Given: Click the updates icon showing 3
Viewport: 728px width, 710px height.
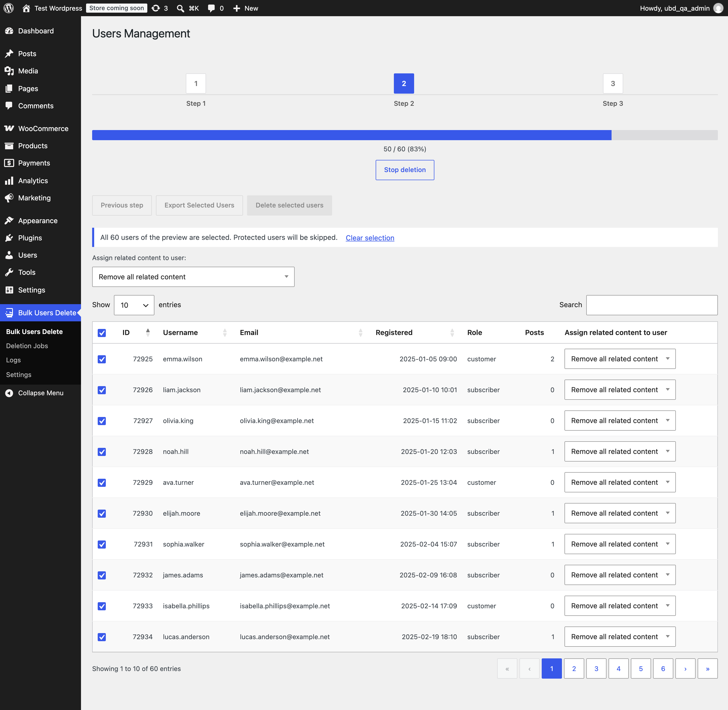Looking at the screenshot, I should [x=156, y=8].
